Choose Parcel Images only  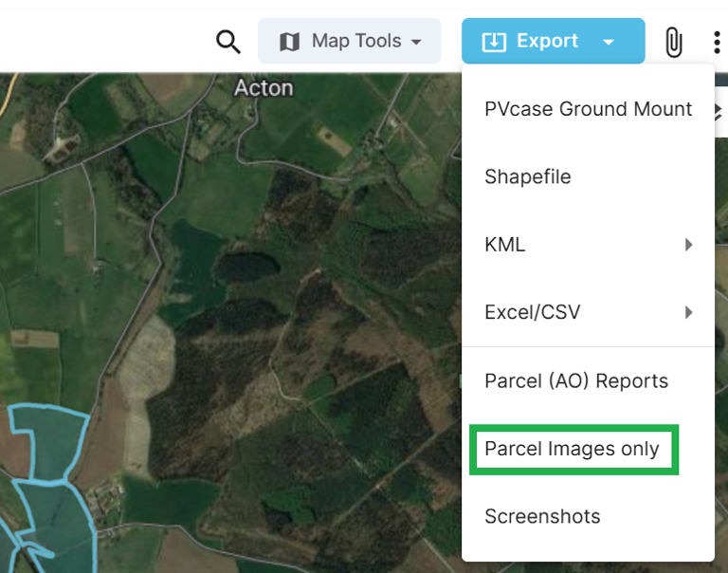pyautogui.click(x=588, y=449)
